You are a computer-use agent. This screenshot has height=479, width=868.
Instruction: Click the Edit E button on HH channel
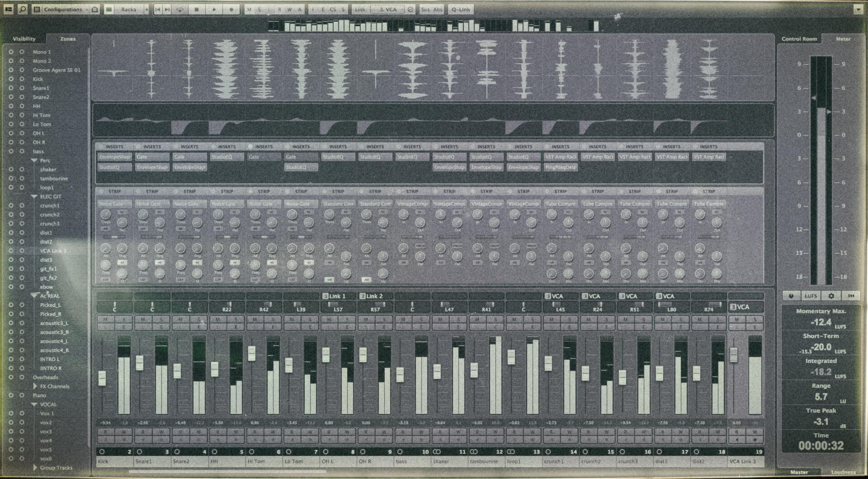pos(236,327)
